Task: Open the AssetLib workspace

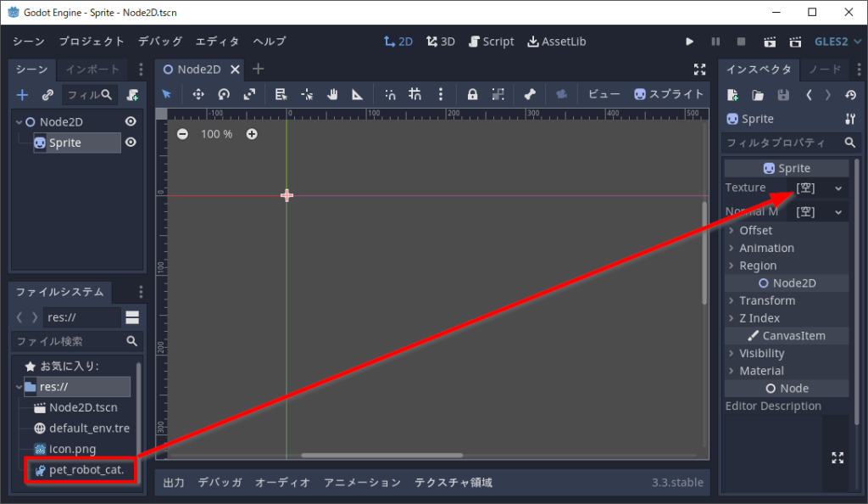Action: tap(556, 41)
